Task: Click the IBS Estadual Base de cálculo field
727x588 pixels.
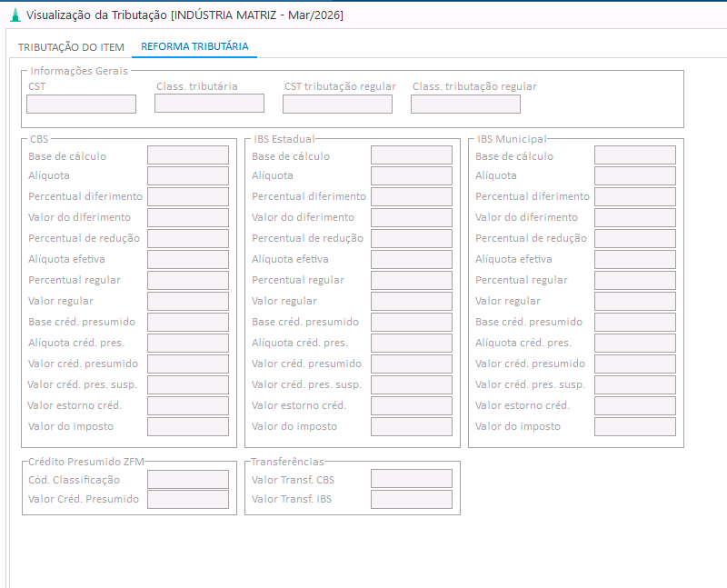Action: pos(412,155)
